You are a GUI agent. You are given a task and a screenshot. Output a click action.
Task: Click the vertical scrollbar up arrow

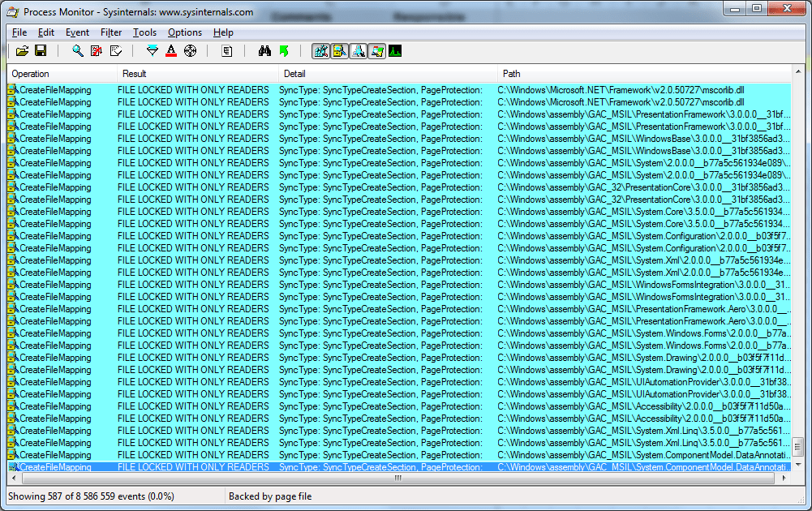pyautogui.click(x=798, y=71)
